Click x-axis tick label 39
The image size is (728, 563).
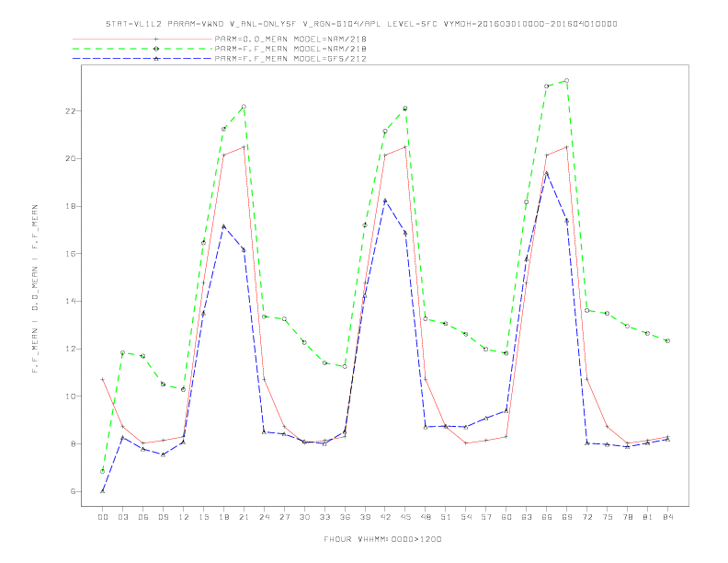point(365,517)
